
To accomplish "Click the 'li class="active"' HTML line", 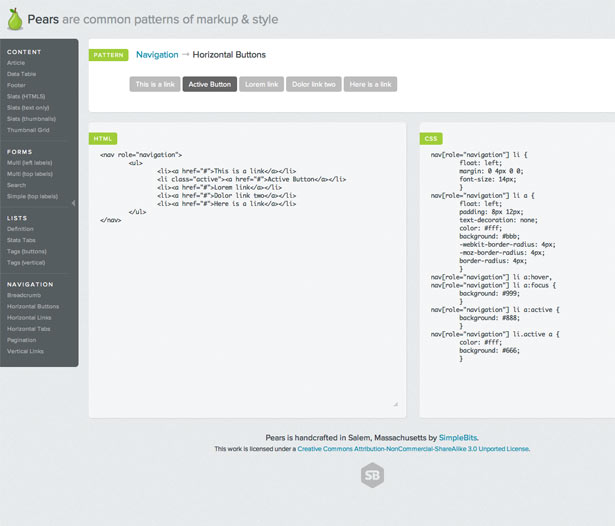I will 251,179.
